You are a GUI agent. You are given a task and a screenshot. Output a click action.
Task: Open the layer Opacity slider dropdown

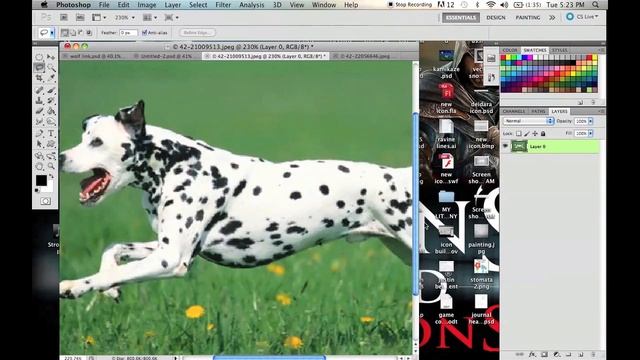[x=591, y=121]
